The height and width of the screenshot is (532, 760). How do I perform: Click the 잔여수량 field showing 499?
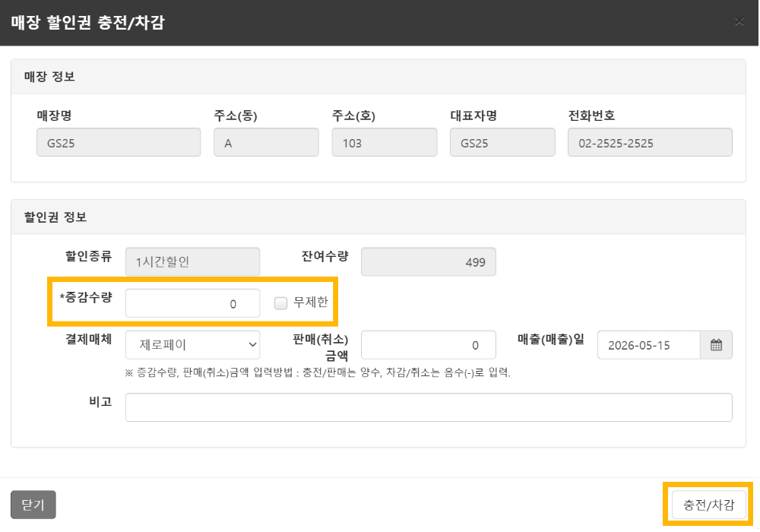[429, 261]
